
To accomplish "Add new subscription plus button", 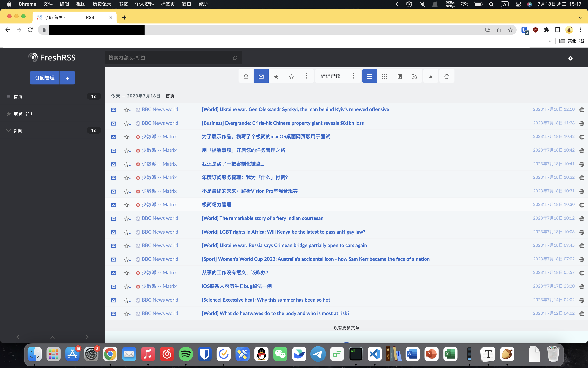I will 67,78.
